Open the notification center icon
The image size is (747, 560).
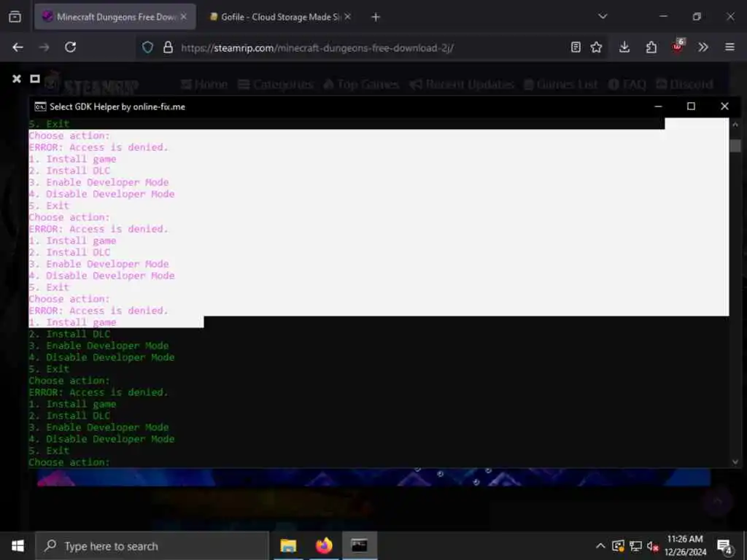[x=724, y=546]
